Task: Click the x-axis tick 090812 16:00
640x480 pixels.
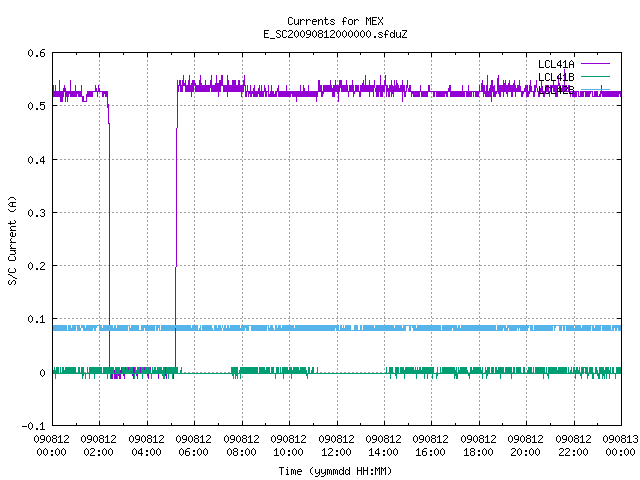Action: tap(431, 446)
